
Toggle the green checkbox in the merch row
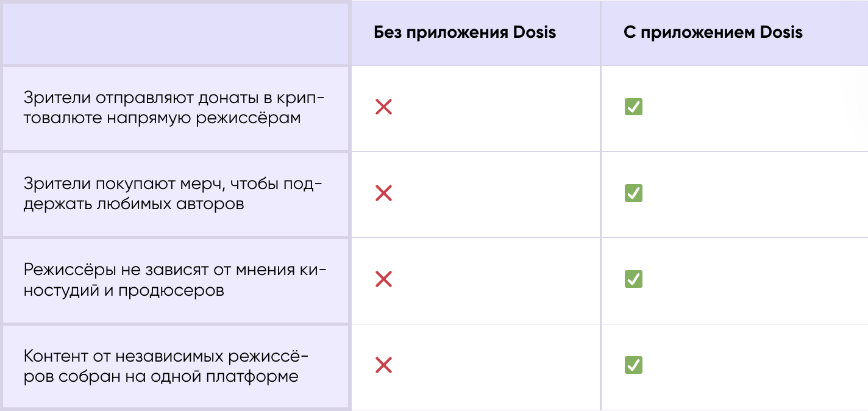click(x=633, y=193)
